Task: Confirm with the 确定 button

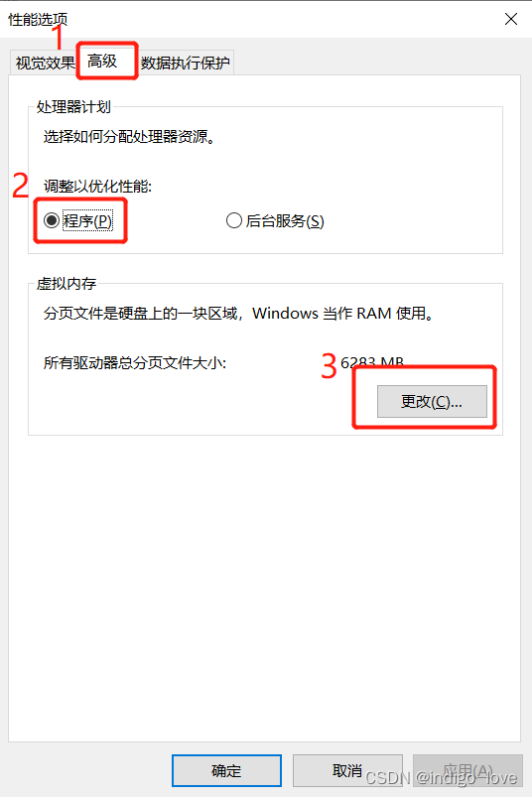Action: [x=226, y=770]
